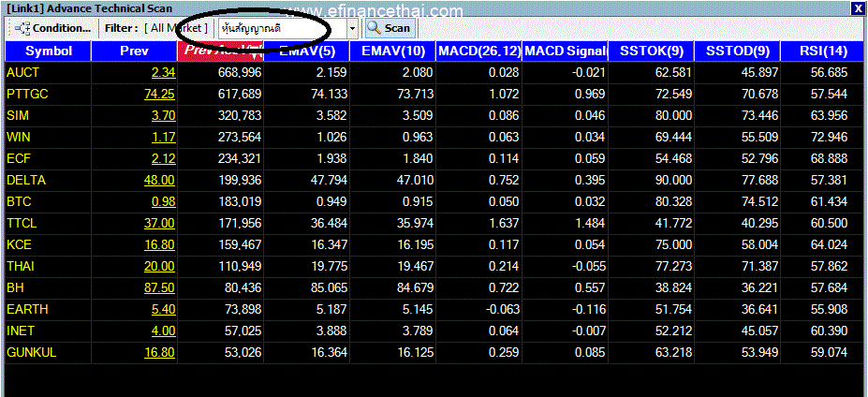Click the AUCT prev price 2.34
Viewport: 868px width, 397px height.
pyautogui.click(x=163, y=72)
